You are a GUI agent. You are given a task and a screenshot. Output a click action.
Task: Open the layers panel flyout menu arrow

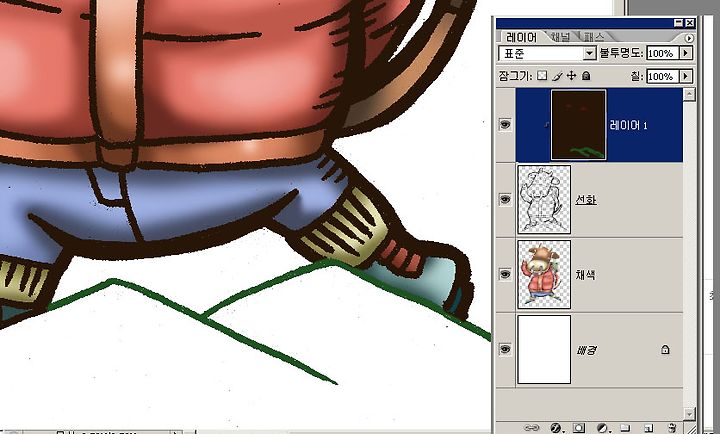689,38
